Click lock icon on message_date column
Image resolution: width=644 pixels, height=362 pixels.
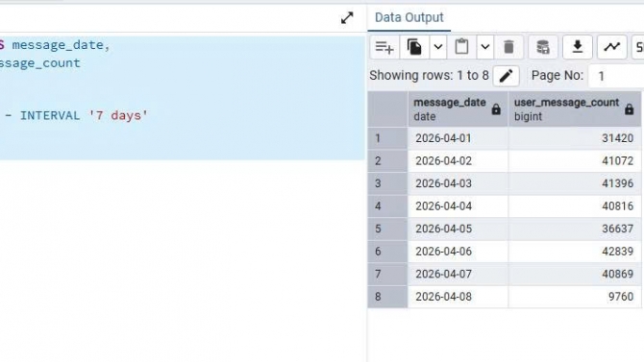coord(496,109)
